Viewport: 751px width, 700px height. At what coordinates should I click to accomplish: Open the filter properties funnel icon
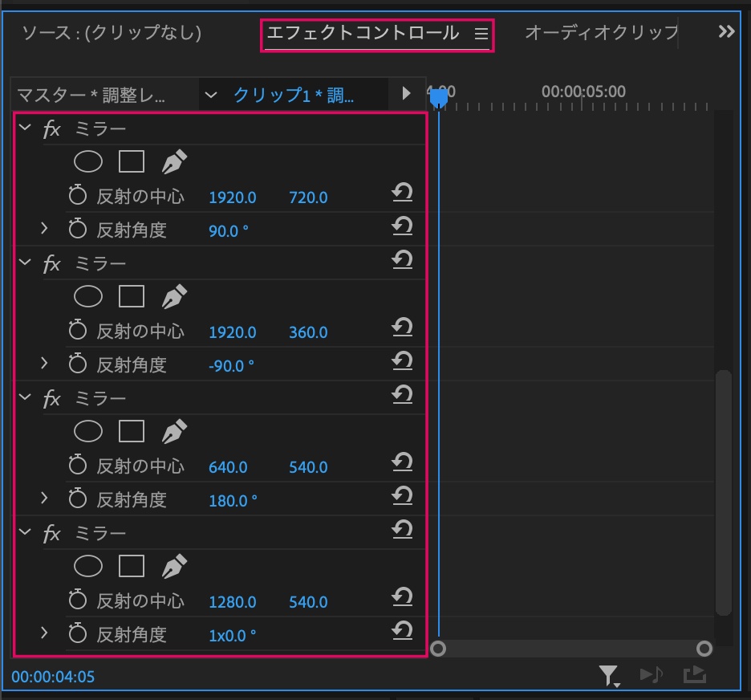tap(609, 676)
